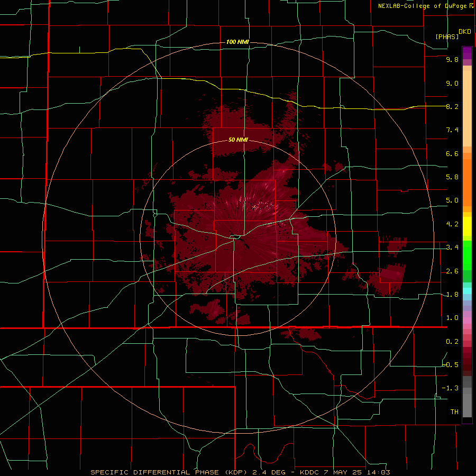This screenshot has height=476, width=476.
Task: Click the [PHAS] units label
Action: click(447, 36)
